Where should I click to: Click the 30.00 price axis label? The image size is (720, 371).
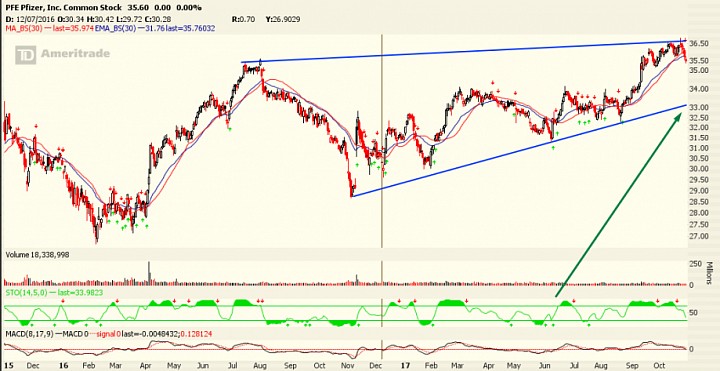(699, 169)
